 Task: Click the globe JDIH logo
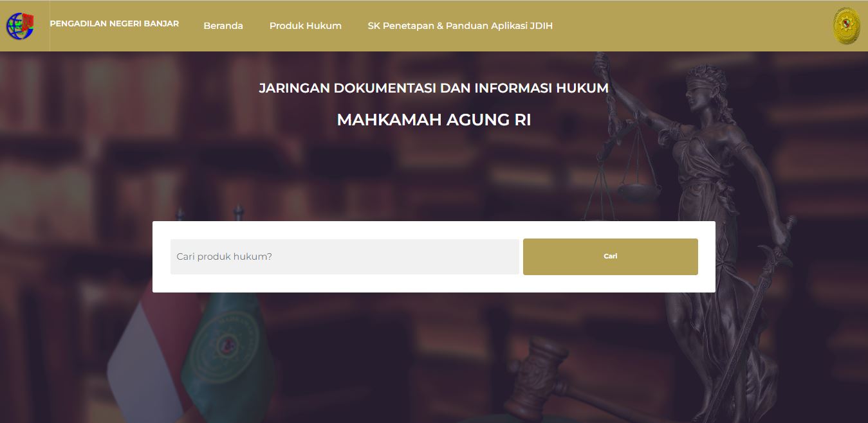tap(20, 26)
